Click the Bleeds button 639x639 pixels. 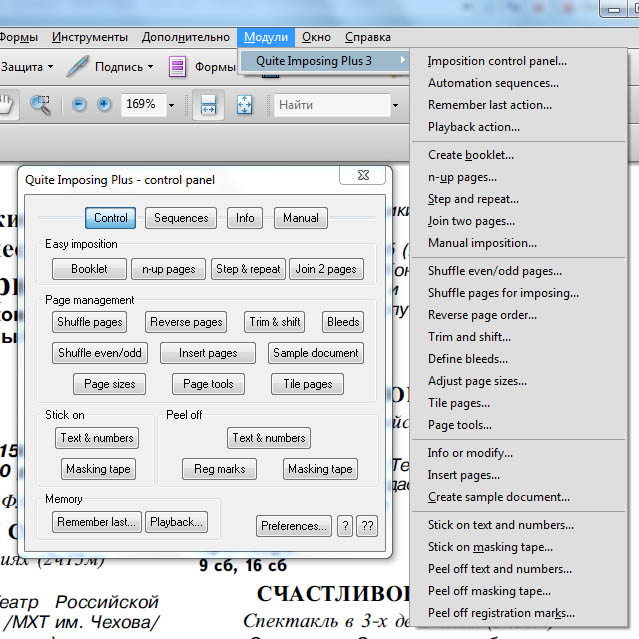pyautogui.click(x=343, y=322)
